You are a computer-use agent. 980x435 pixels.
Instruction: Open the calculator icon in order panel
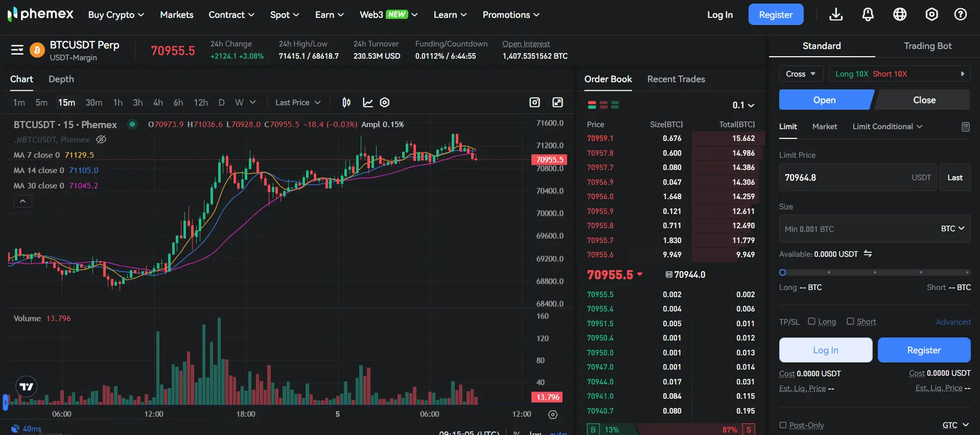pos(965,127)
